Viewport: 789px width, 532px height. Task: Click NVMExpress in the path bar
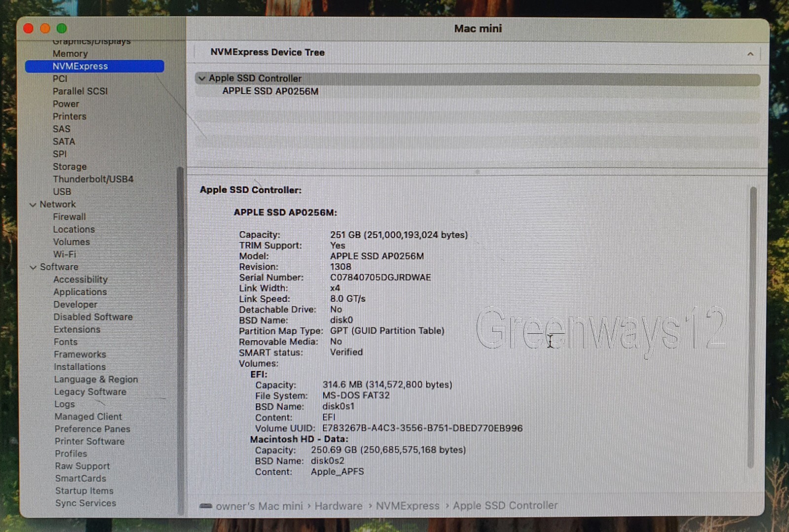coord(407,506)
